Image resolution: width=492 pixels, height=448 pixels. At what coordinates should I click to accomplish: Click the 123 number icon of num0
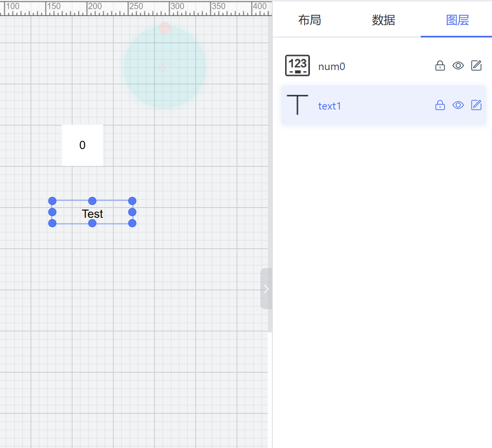coord(298,66)
